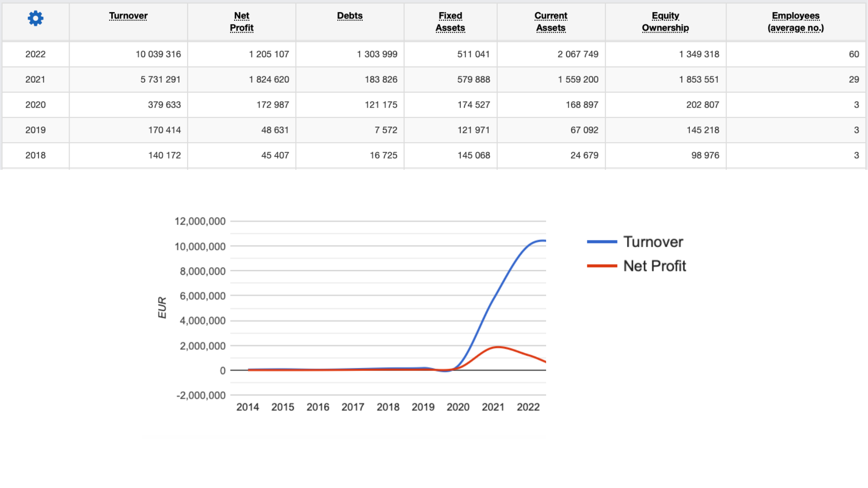Image resolution: width=868 pixels, height=488 pixels.
Task: Click the Net Profit column header
Action: (x=241, y=22)
